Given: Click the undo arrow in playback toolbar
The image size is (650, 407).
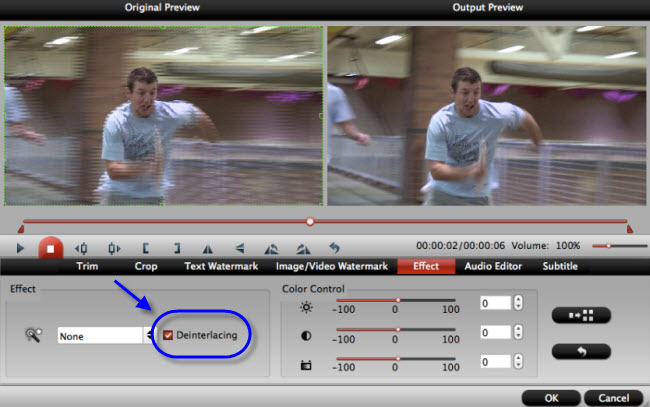Looking at the screenshot, I should click(335, 248).
